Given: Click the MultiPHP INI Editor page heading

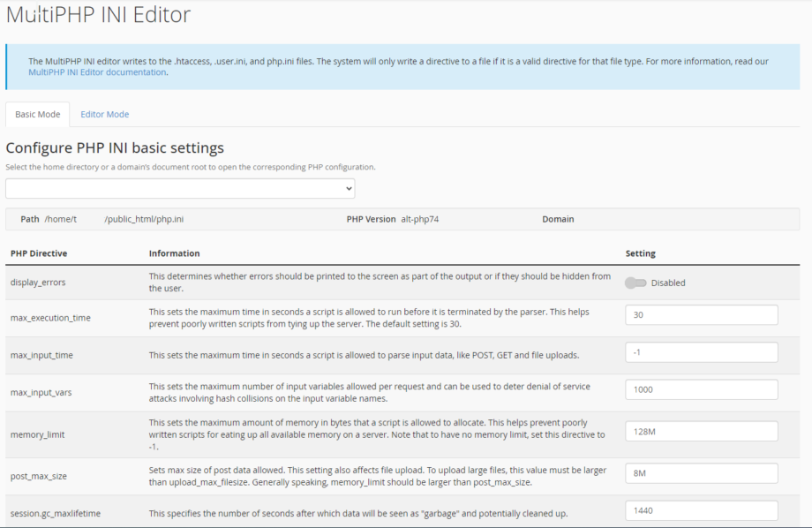Looking at the screenshot, I should tap(97, 15).
